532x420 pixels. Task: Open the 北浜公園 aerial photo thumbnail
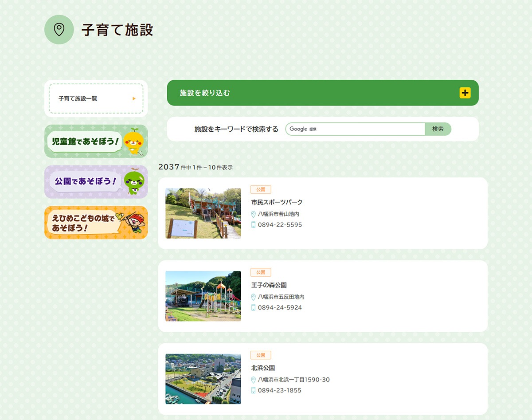(203, 379)
